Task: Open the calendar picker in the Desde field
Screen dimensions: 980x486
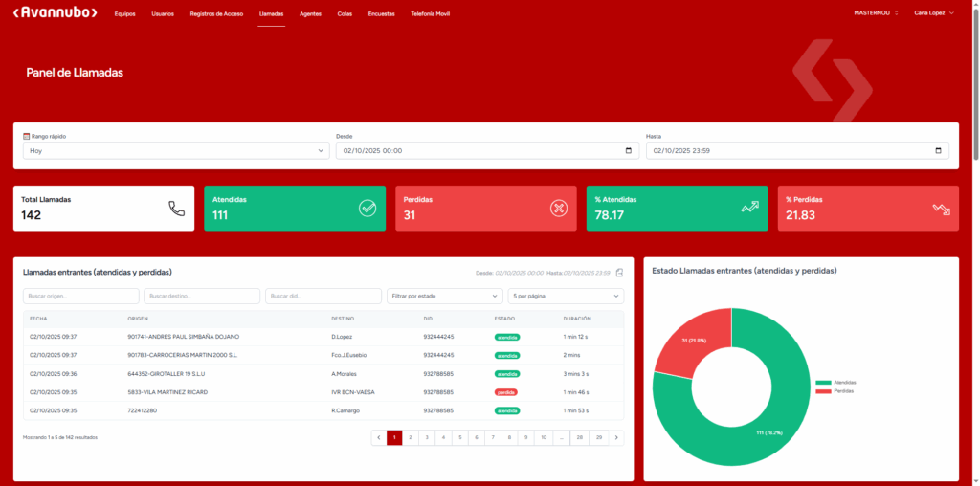Action: click(629, 151)
